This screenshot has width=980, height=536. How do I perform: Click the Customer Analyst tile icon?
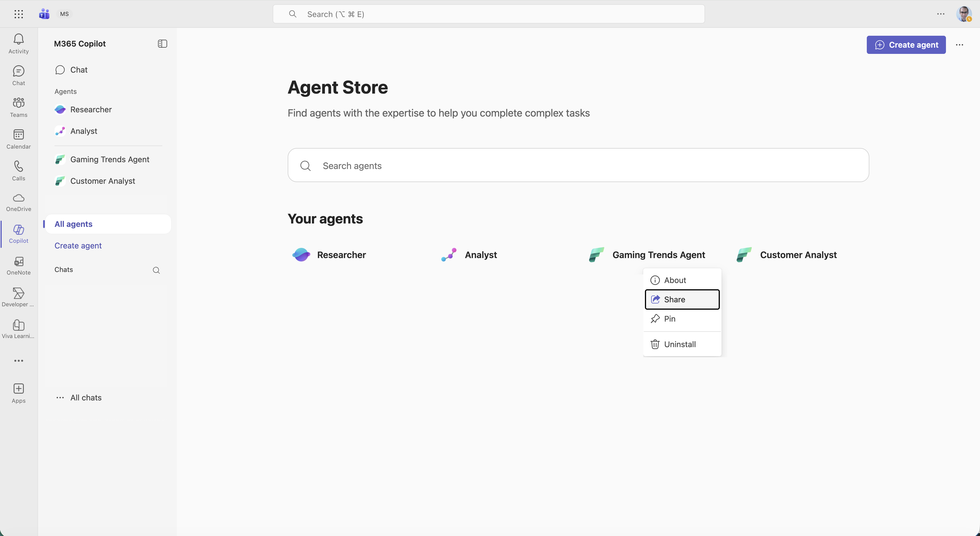744,255
